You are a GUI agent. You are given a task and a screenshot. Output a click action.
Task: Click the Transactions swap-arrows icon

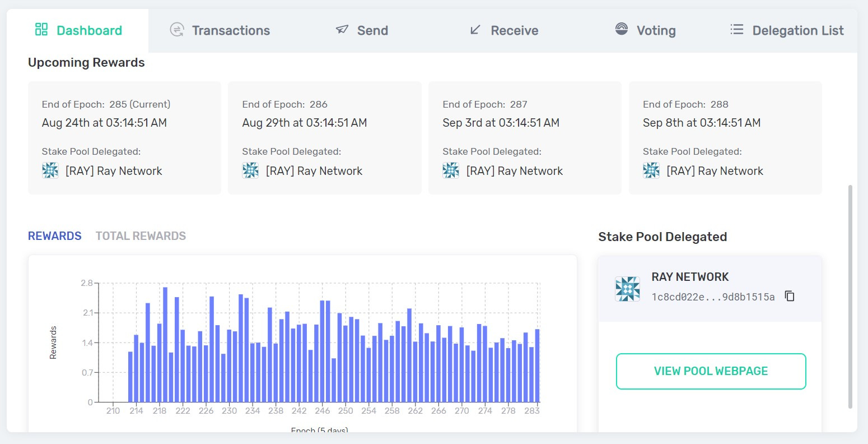tap(177, 30)
